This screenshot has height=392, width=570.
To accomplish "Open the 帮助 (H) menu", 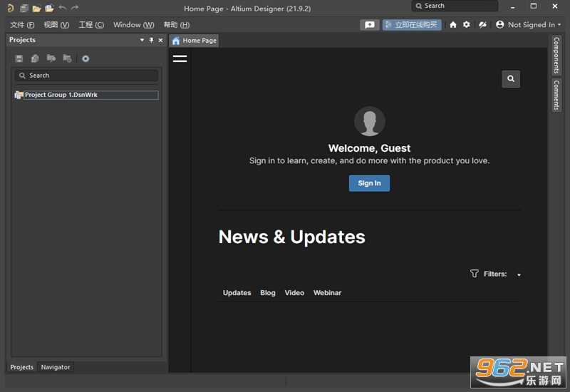I will (x=176, y=25).
